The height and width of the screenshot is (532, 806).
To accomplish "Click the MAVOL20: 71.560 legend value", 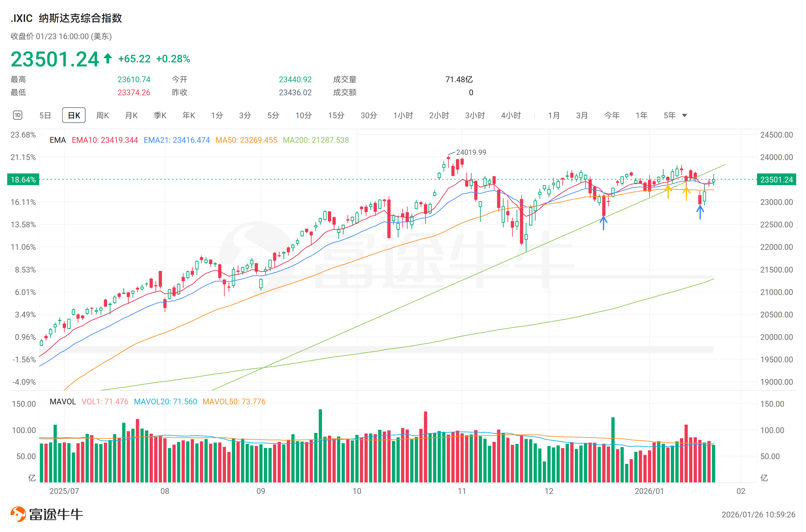I will click(x=165, y=402).
